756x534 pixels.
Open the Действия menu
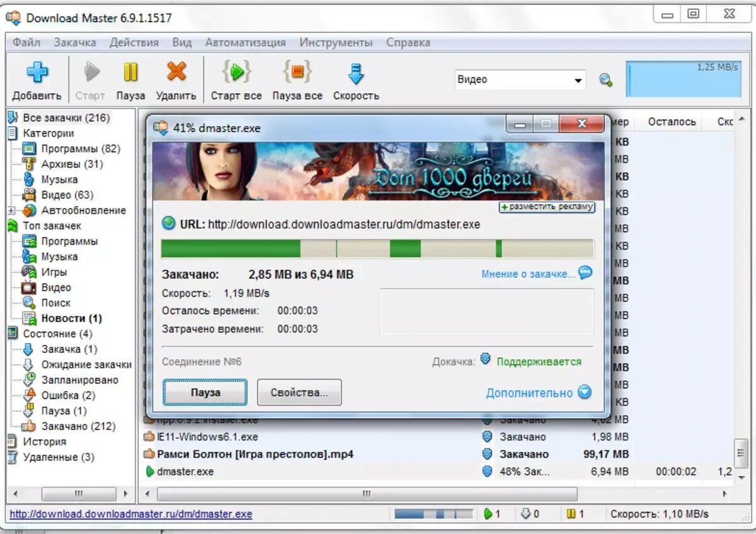coord(134,42)
